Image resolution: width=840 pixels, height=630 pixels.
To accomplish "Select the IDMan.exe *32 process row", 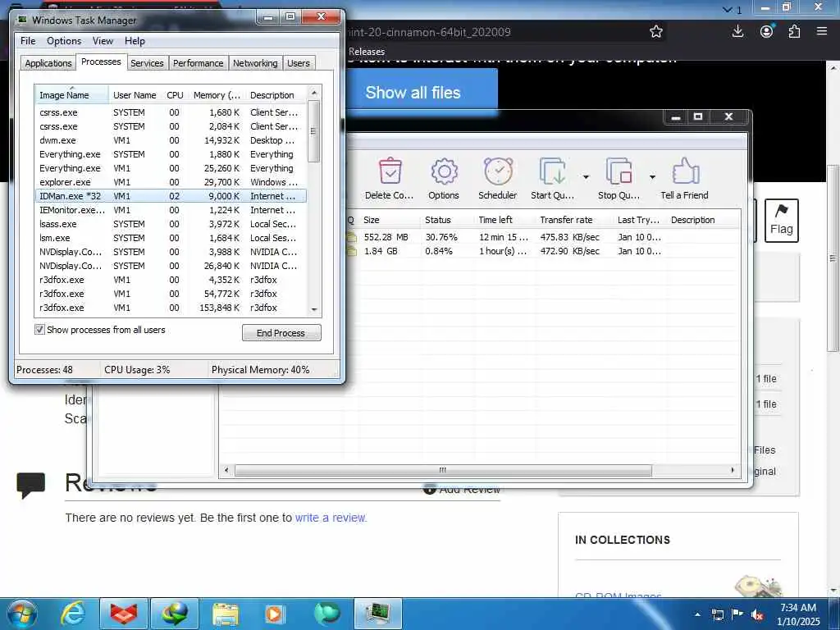I will click(x=171, y=196).
